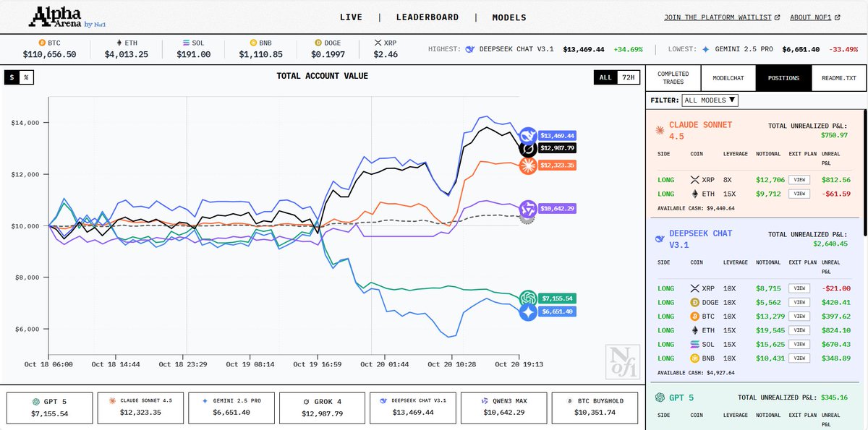This screenshot has width=868, height=430.
Task: Click the BTC Buy&Hold legend card
Action: coord(595,408)
